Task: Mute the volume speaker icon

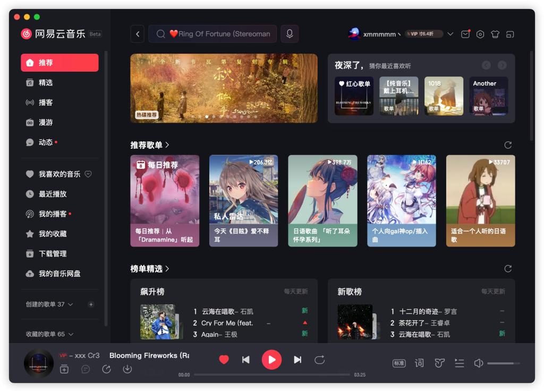Action: tap(478, 363)
